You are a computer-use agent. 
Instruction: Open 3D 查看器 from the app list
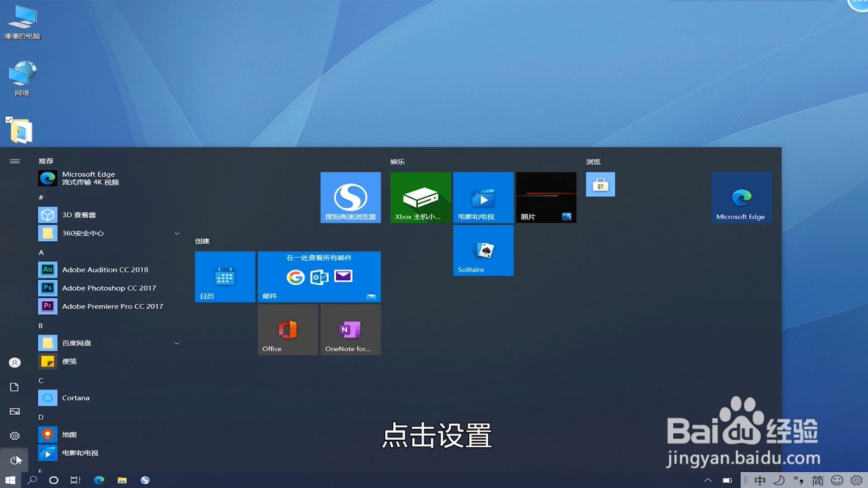pos(108,215)
